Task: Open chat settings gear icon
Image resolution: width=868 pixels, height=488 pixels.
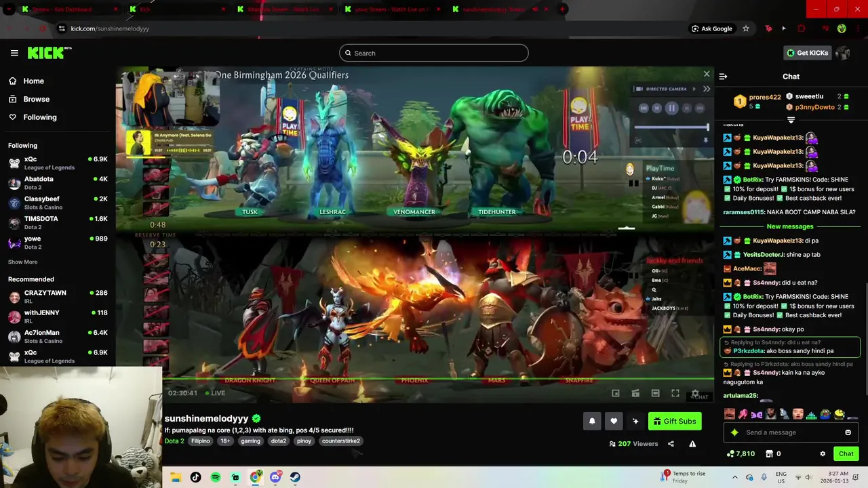Action: click(x=823, y=453)
